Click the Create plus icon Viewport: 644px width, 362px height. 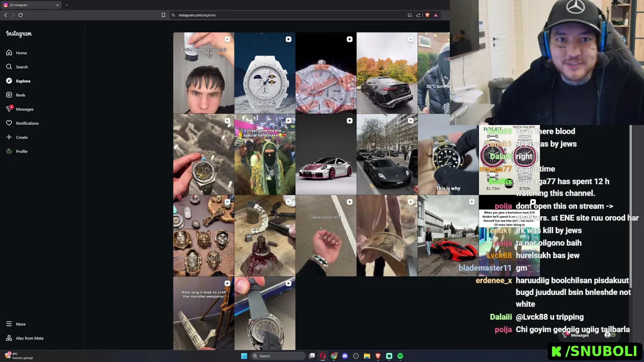click(9, 137)
